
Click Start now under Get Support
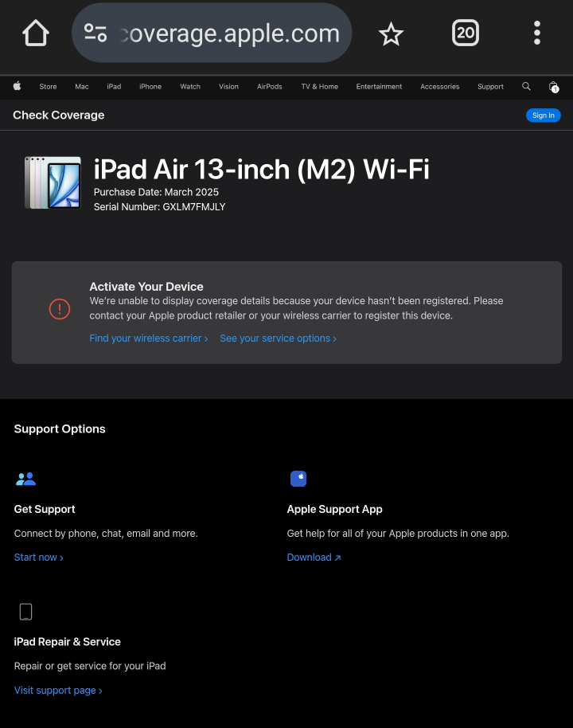tap(38, 557)
